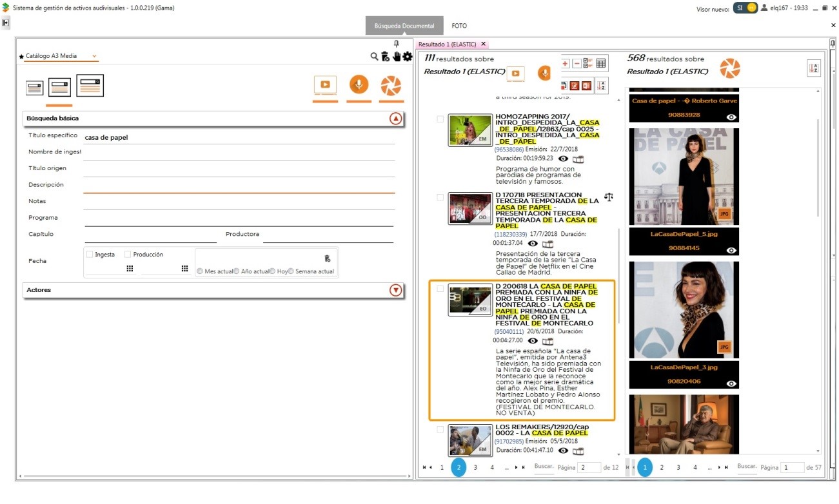Viewport: 839px width, 504px height.
Task: Enable the Ingesta date checkbox
Action: tap(90, 255)
